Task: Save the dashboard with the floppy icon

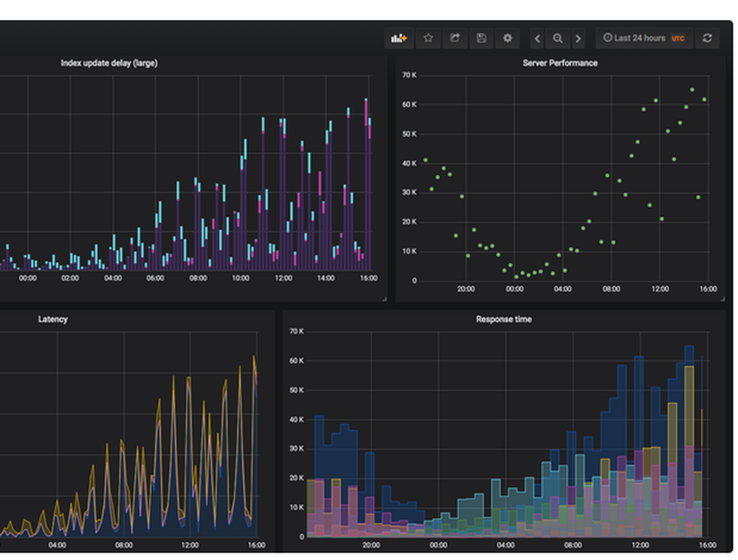Action: (x=482, y=38)
